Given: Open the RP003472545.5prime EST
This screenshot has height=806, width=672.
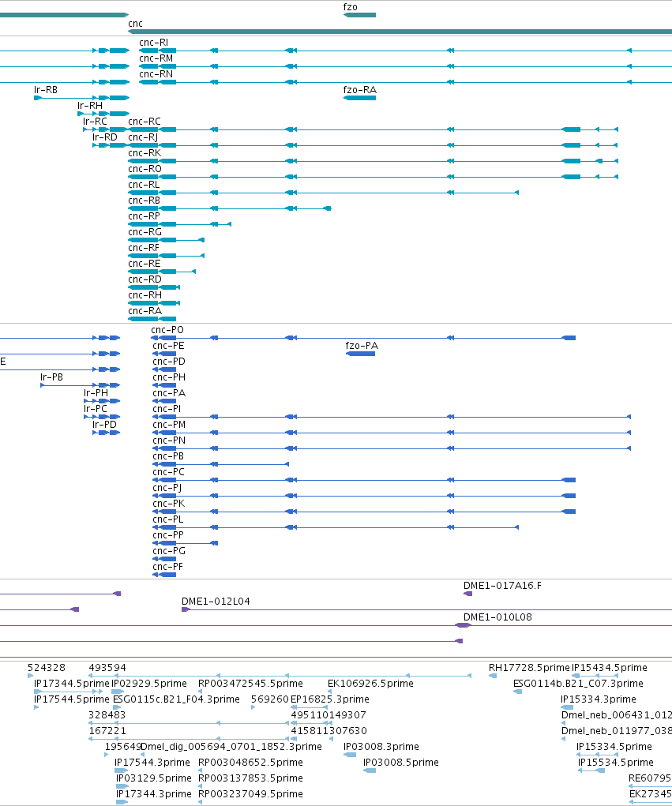Looking at the screenshot, I should (x=250, y=684).
